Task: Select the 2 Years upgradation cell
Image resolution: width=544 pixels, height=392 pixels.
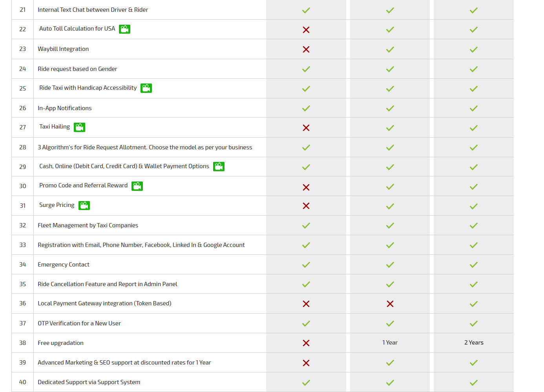Action: [474, 343]
